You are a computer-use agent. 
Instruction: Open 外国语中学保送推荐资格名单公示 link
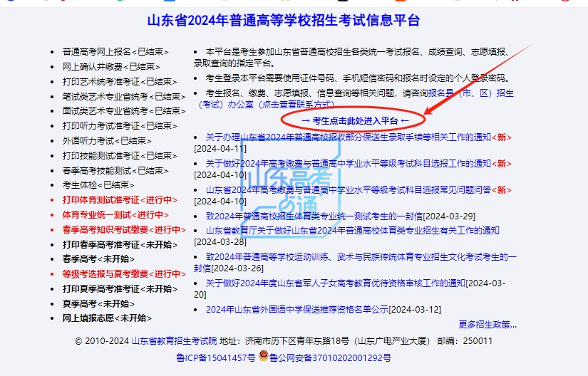tap(297, 309)
